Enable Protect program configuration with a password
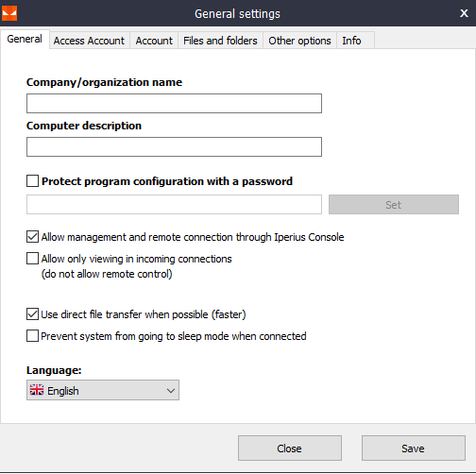 32,181
